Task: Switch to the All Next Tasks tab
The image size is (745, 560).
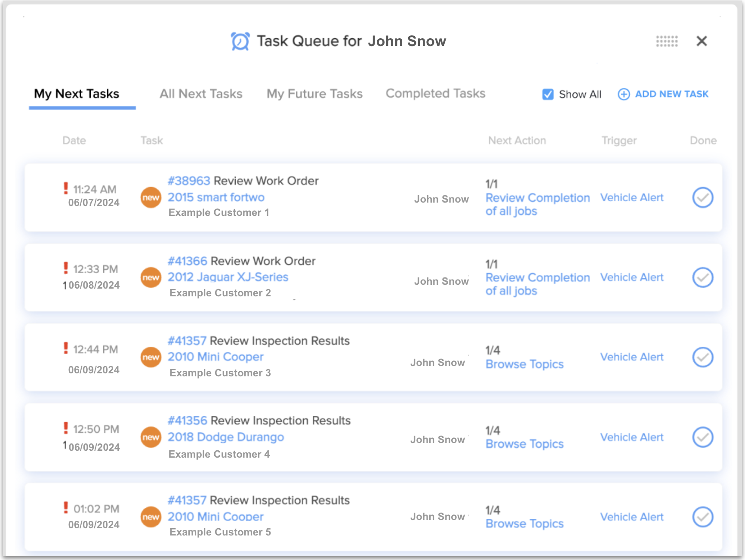Action: click(201, 94)
